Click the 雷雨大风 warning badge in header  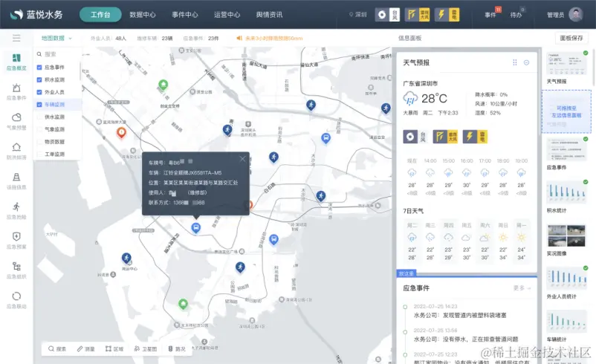(x=418, y=15)
